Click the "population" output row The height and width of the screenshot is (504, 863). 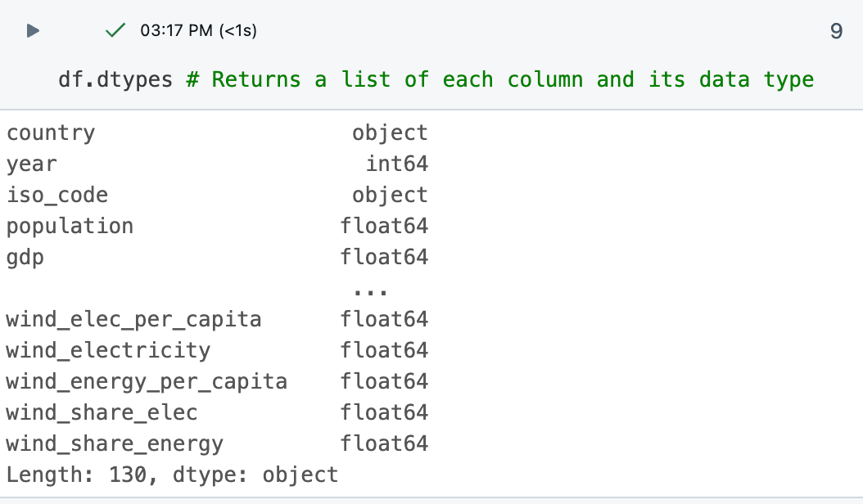pyautogui.click(x=70, y=226)
